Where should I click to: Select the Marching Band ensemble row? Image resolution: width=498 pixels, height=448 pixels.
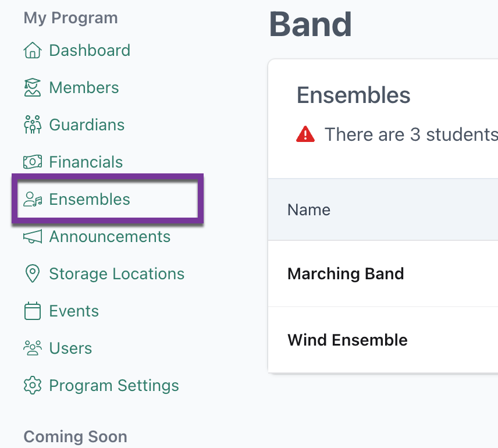(x=346, y=273)
